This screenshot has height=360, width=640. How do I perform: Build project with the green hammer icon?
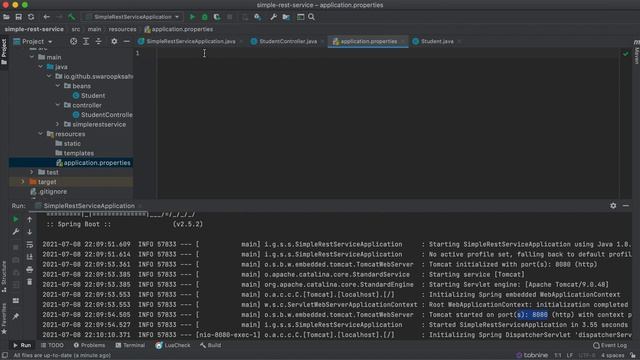coord(72,17)
